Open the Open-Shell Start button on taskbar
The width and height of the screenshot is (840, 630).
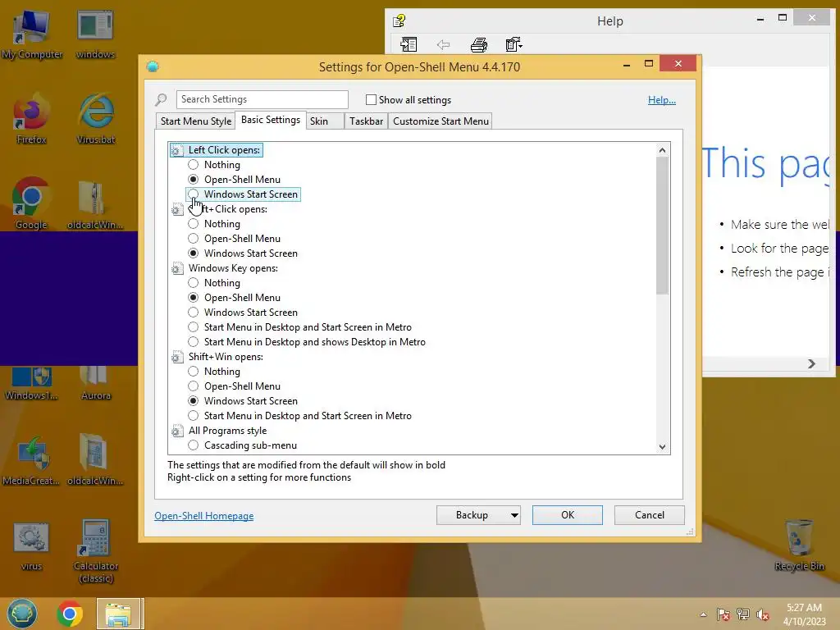click(22, 614)
